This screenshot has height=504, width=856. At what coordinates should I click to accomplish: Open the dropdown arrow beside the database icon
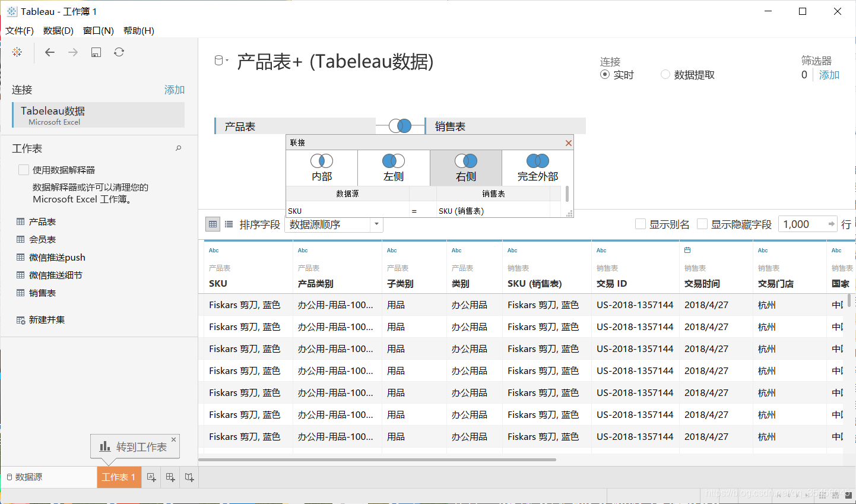[227, 61]
